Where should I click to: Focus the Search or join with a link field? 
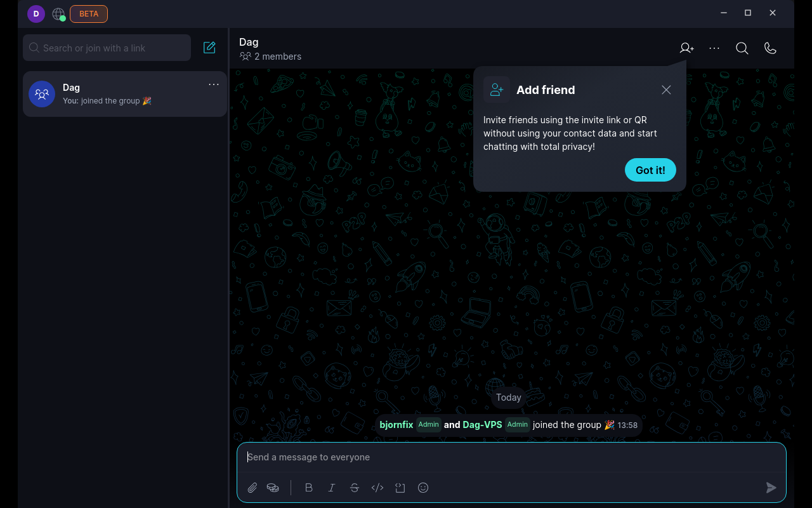tap(107, 48)
